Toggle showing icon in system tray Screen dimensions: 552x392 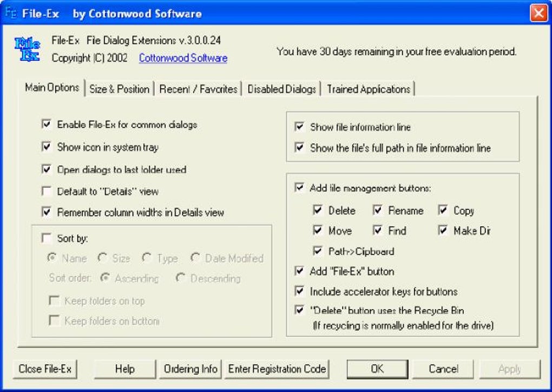point(47,146)
